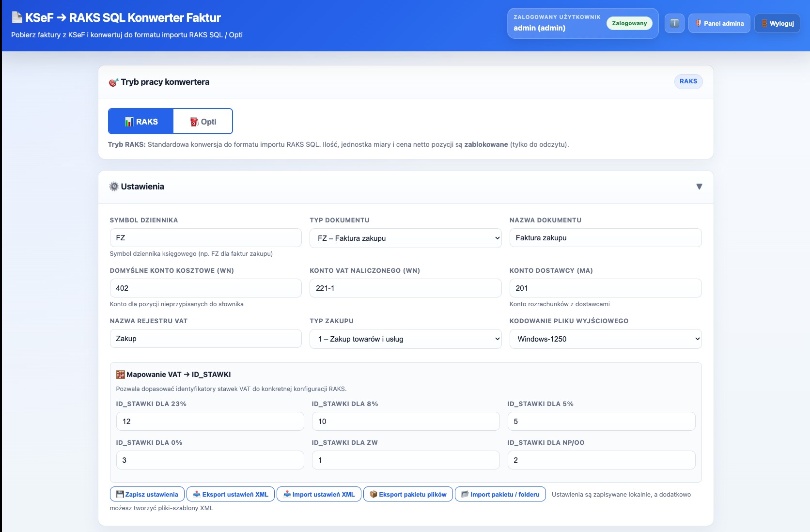Open the Typ dokumentu dropdown
Screen dimensions: 810x532
point(405,238)
